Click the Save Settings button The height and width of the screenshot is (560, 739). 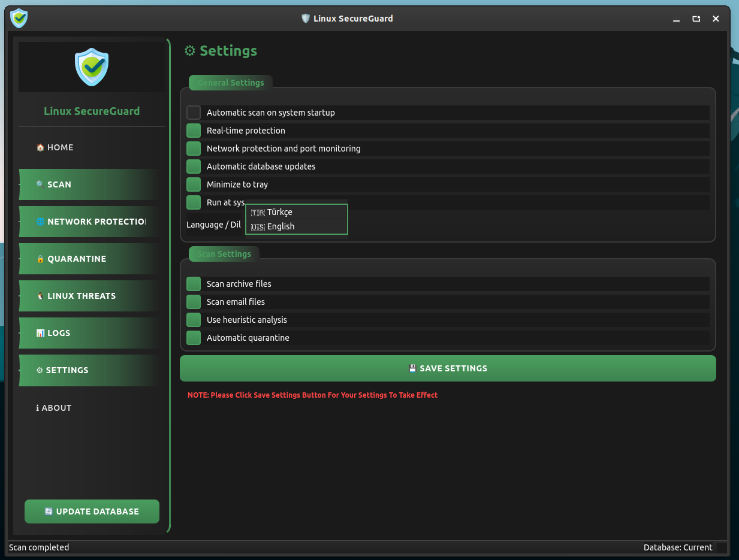[448, 368]
